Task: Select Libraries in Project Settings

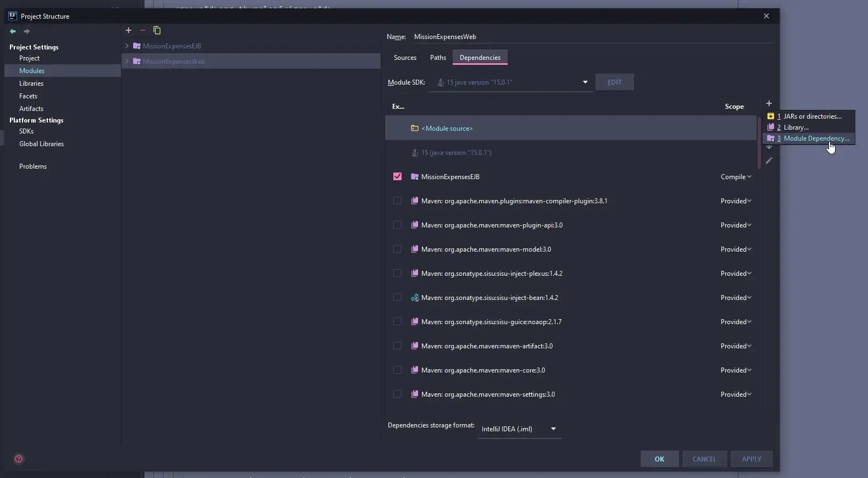Action: click(31, 84)
